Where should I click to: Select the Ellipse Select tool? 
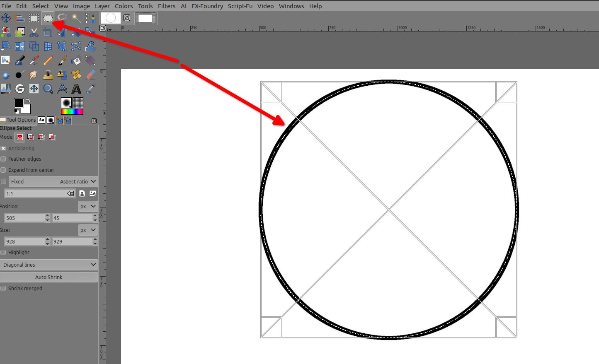48,18
